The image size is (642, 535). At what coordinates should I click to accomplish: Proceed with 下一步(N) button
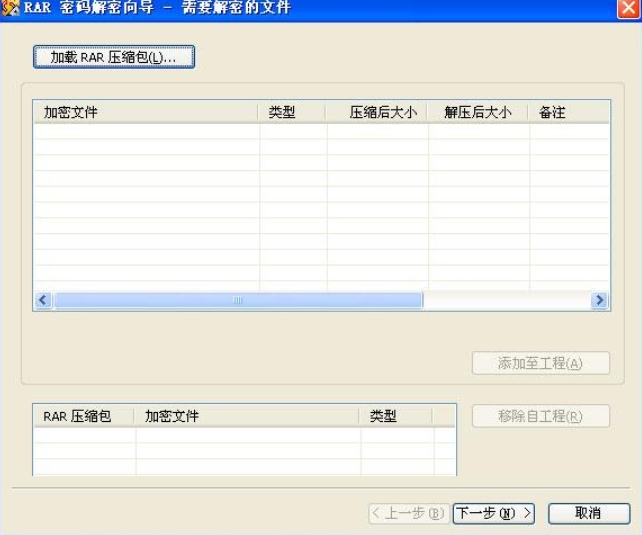(x=493, y=513)
